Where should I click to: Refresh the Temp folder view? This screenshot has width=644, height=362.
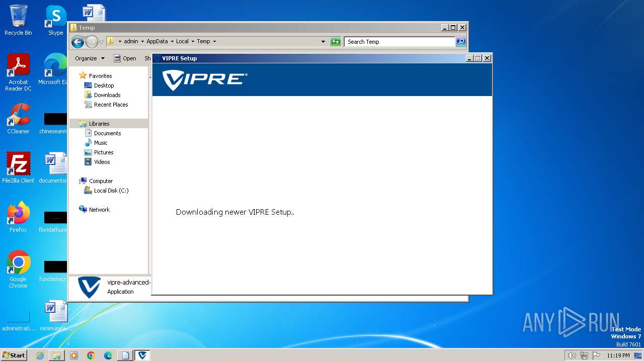[x=336, y=42]
